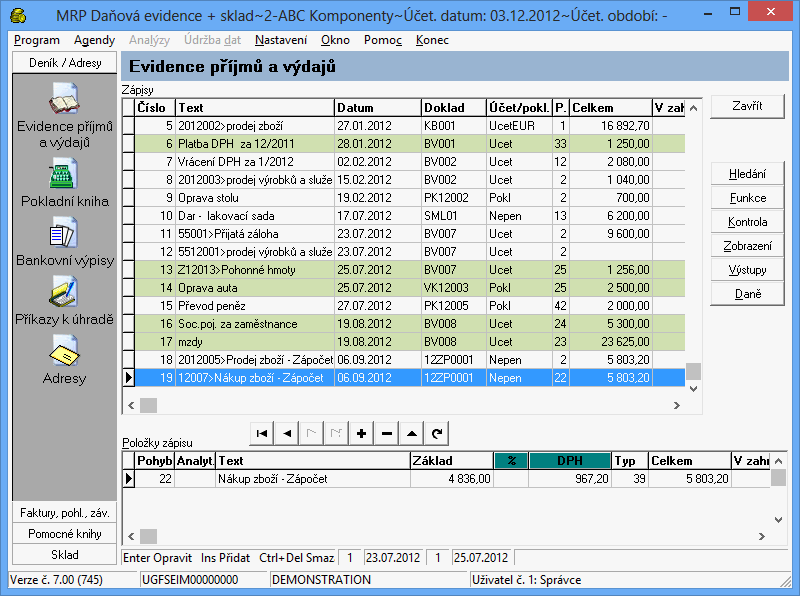
Task: Open Evidence příjmů a výdajů module icon
Action: coord(64,103)
